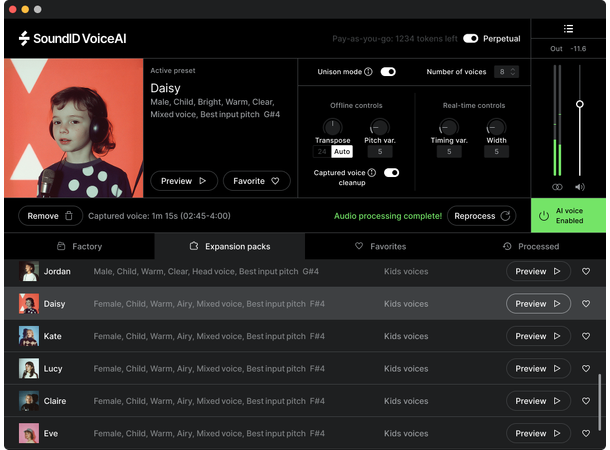
Task: Preview the Kate voice
Action: tap(538, 336)
